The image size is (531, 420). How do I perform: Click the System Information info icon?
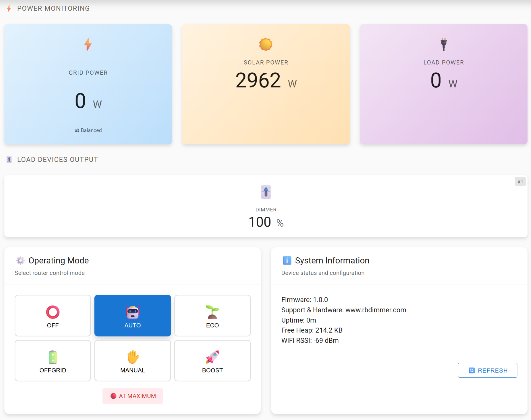(287, 260)
